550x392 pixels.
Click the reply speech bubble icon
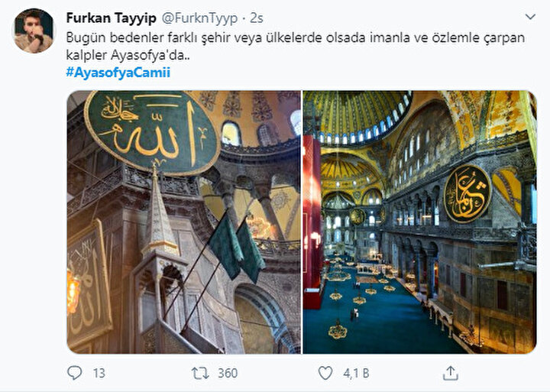(x=74, y=373)
